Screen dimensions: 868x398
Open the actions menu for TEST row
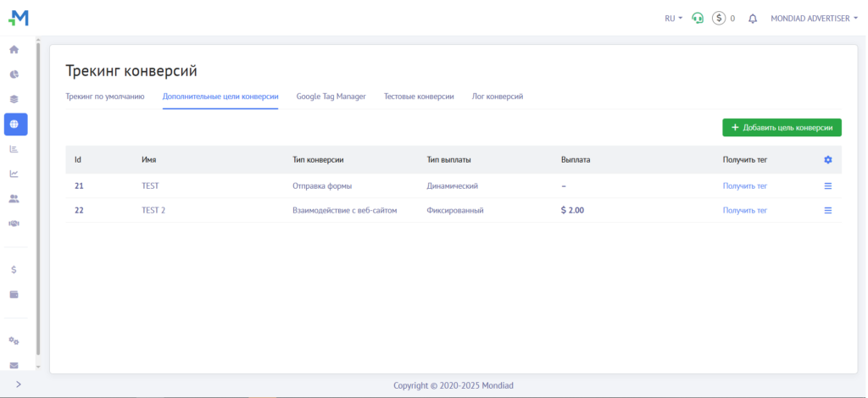coord(828,185)
